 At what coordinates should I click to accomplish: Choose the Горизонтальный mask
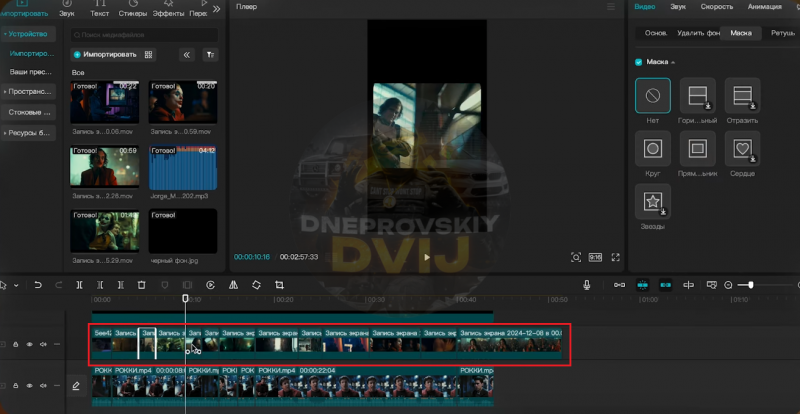697,95
